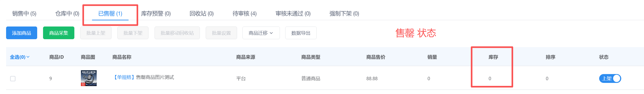View the 待审核 (4) tab
The height and width of the screenshot is (94, 644).
244,14
